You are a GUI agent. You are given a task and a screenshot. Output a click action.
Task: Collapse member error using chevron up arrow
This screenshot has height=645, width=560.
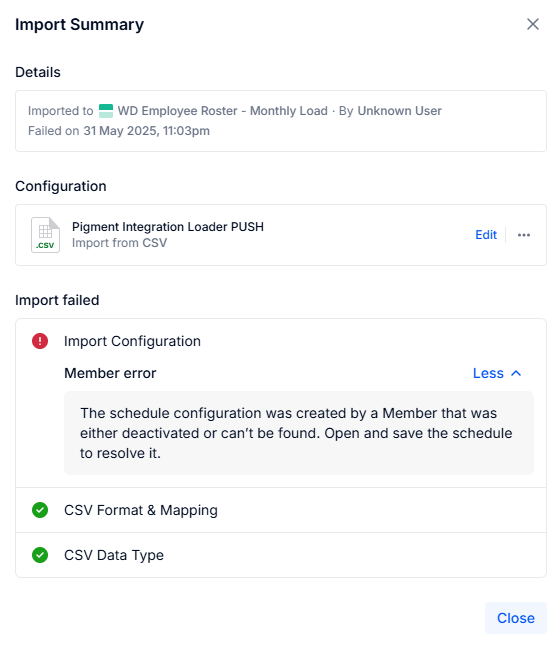coord(516,373)
